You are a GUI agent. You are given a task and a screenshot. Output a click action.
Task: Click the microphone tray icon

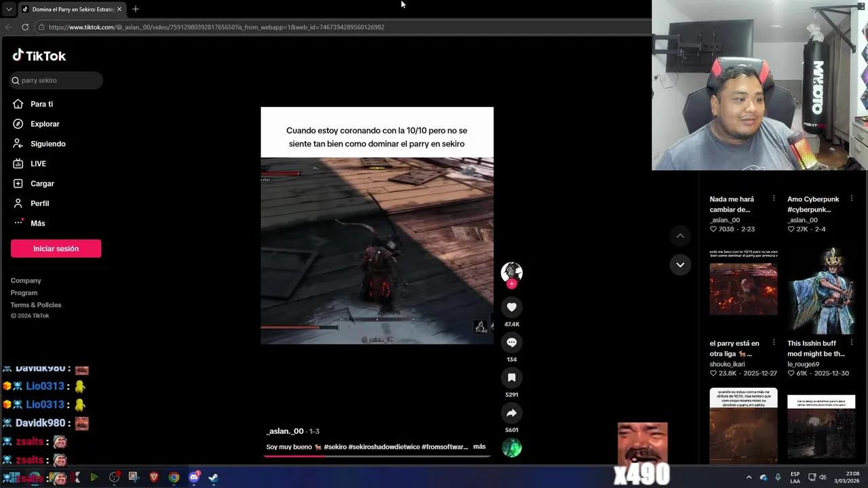click(778, 477)
